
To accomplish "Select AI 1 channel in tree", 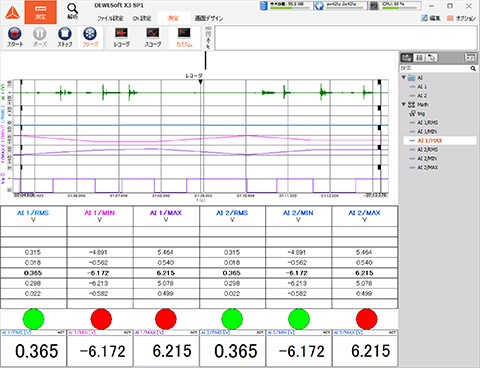I will [x=422, y=87].
